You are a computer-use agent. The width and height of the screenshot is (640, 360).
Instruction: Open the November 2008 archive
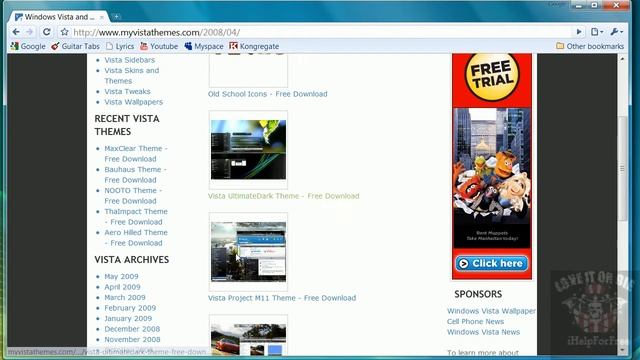tap(132, 340)
